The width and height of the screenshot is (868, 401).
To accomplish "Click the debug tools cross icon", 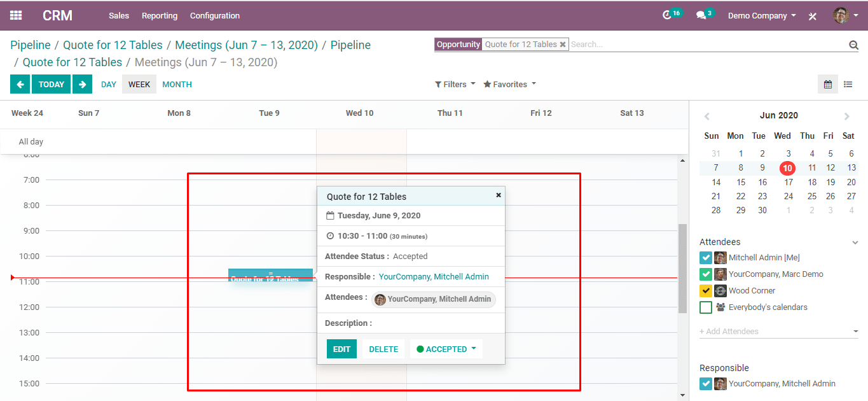I will (813, 16).
